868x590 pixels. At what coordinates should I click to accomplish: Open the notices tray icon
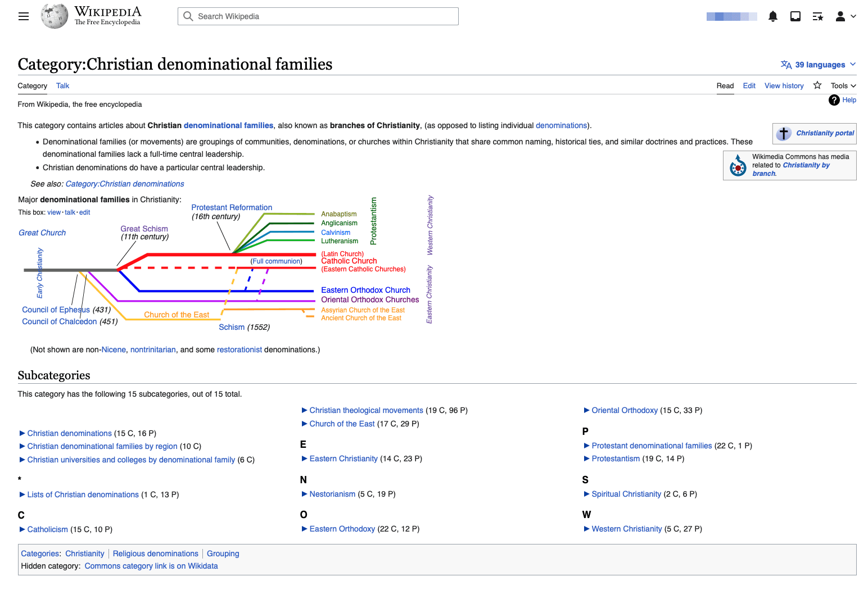795,16
